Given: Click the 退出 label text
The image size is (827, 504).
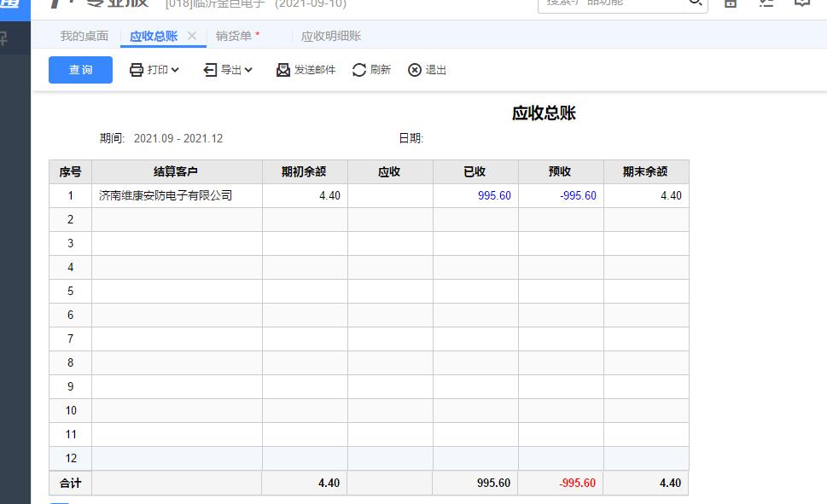Looking at the screenshot, I should tap(435, 70).
